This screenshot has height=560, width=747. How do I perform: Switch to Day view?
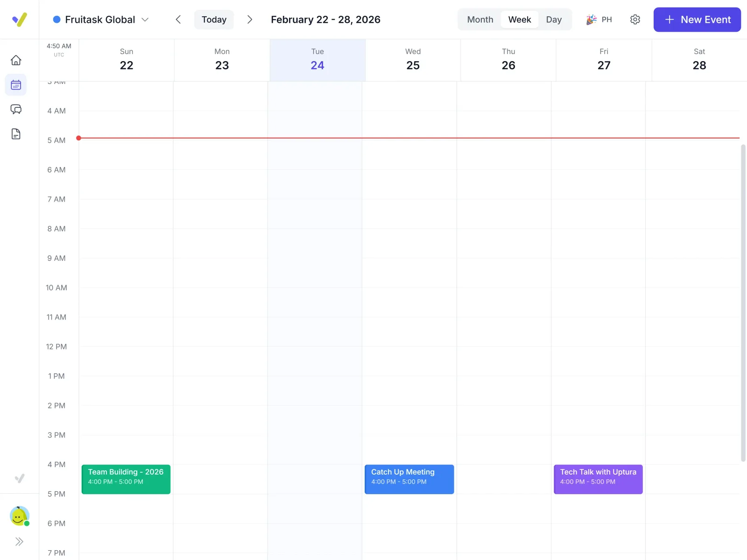coord(554,20)
